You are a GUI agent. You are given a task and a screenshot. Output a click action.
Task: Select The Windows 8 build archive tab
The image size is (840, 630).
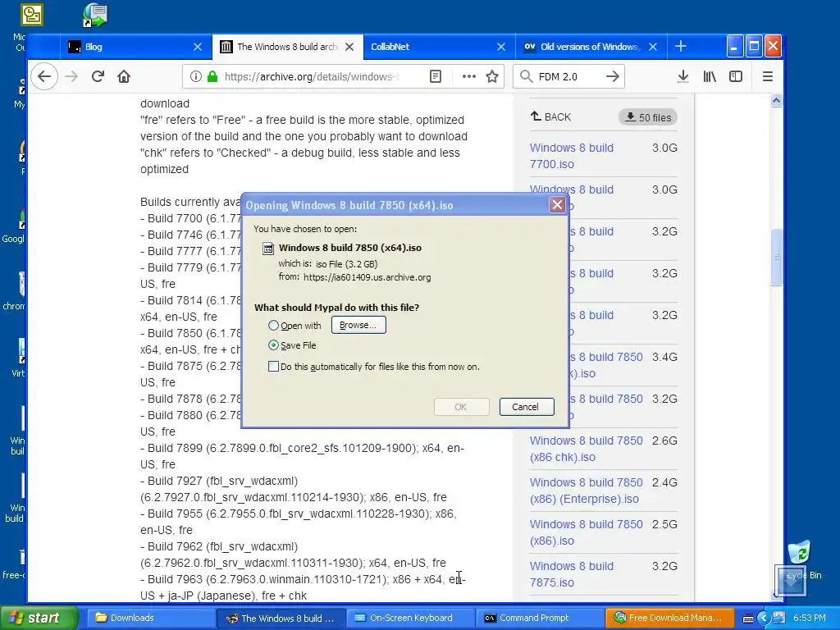coord(288,47)
